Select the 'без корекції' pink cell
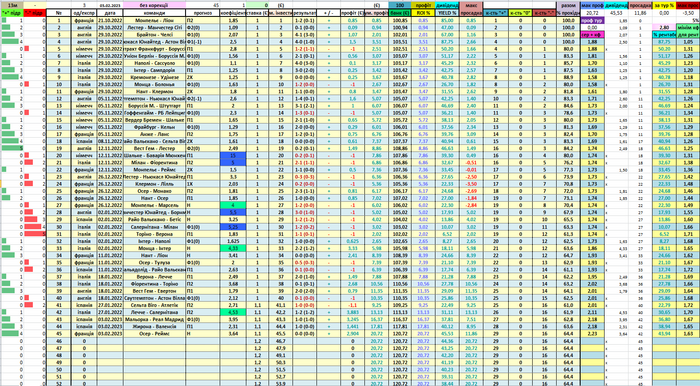Image resolution: width=700 pixels, height=386 pixels. point(154,5)
